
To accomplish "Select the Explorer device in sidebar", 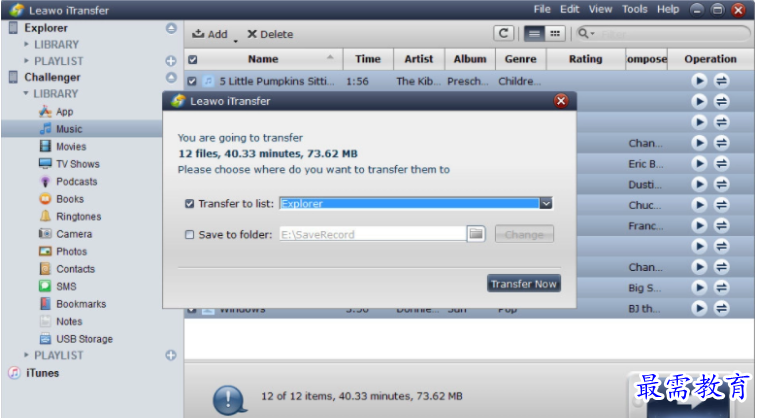I will 46,28.
